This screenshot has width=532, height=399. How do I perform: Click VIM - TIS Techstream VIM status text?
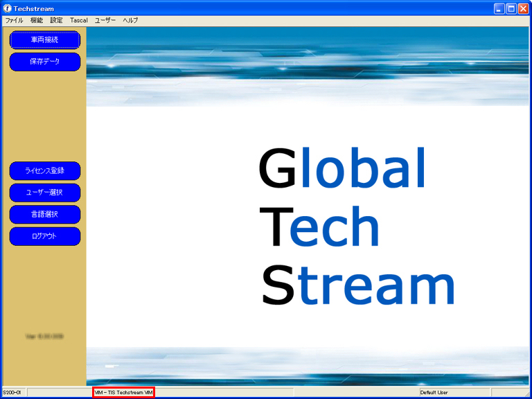click(123, 393)
